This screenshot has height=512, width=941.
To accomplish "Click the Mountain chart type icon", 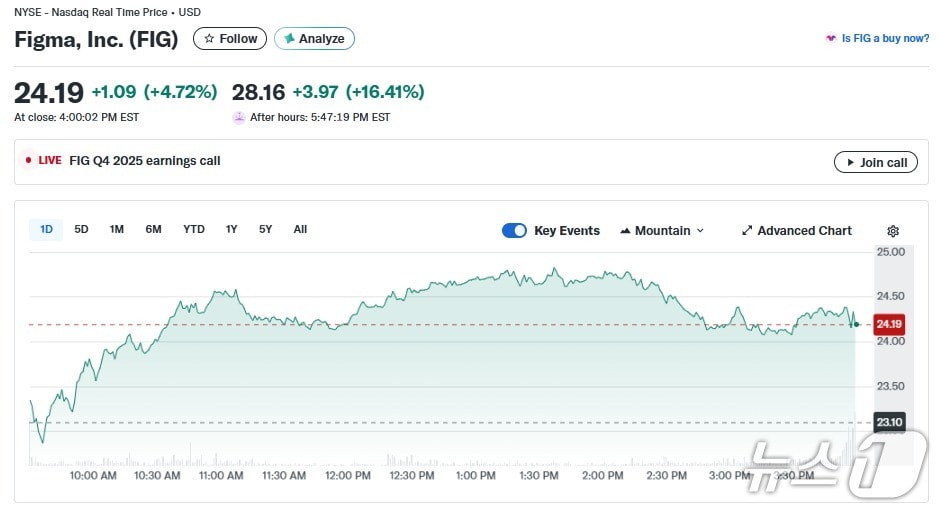I will (625, 231).
